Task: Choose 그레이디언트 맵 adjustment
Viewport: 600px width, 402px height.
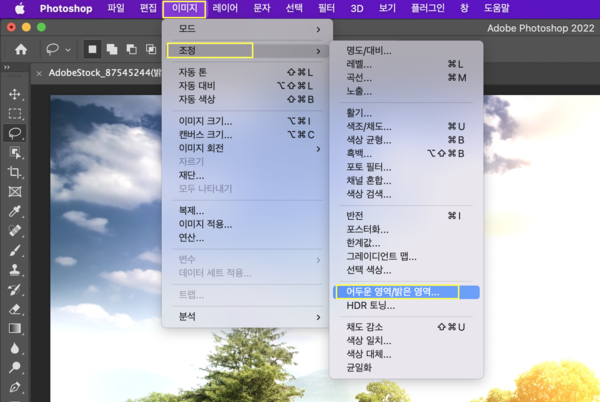Action: click(406, 257)
